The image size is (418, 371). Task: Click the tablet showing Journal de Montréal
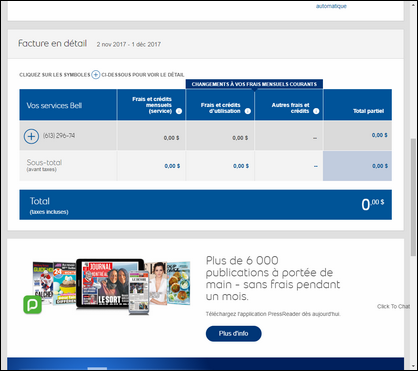(x=110, y=283)
